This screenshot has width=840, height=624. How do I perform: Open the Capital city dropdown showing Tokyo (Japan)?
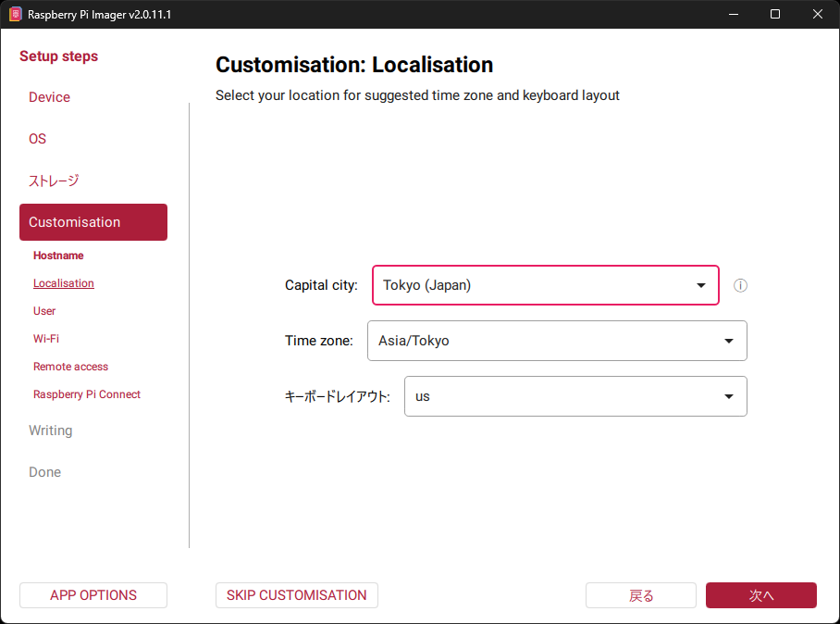click(546, 285)
